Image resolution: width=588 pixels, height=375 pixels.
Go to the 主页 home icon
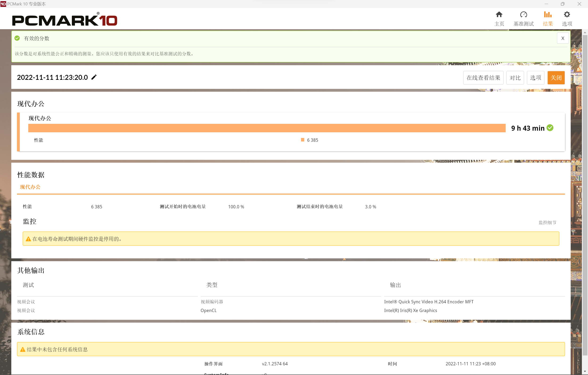pos(499,15)
